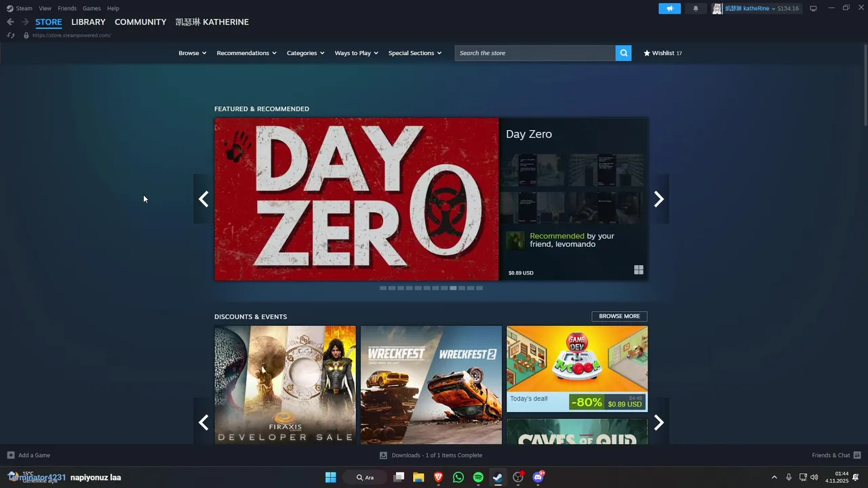Click the Add a Game link
Screen dimensions: 868x488
point(34,455)
